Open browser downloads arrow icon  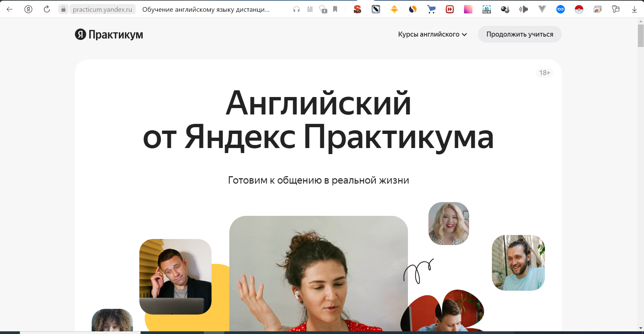tap(634, 9)
